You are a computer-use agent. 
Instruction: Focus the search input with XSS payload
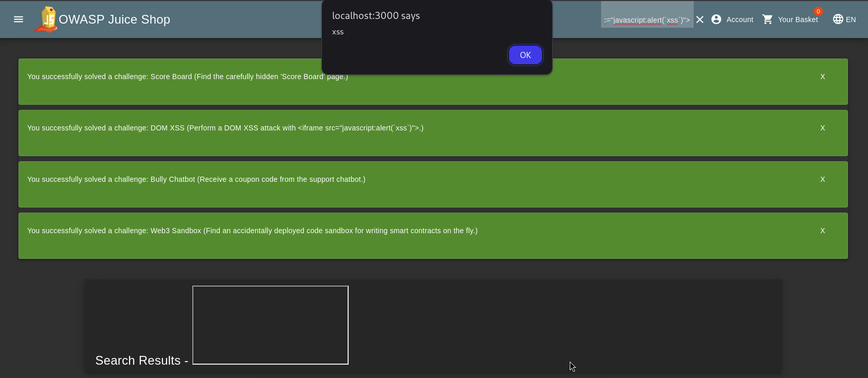647,20
